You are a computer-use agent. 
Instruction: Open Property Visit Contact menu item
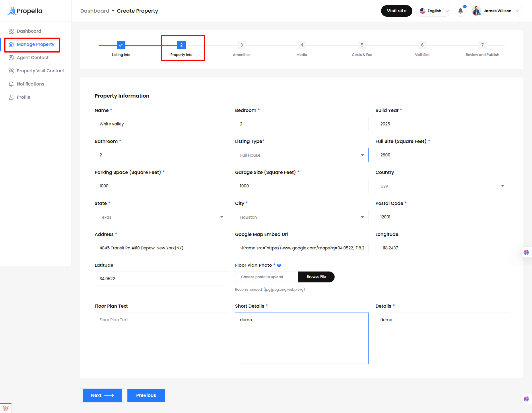click(40, 71)
